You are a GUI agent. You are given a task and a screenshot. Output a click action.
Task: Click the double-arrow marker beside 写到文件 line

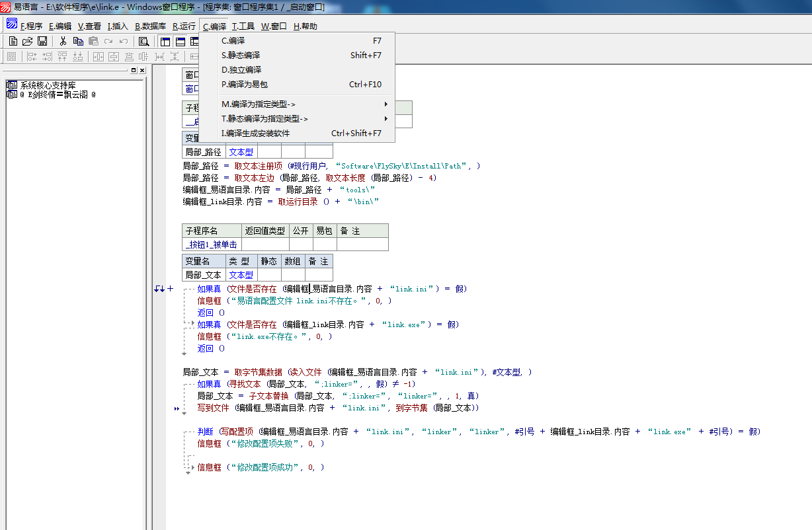point(177,409)
